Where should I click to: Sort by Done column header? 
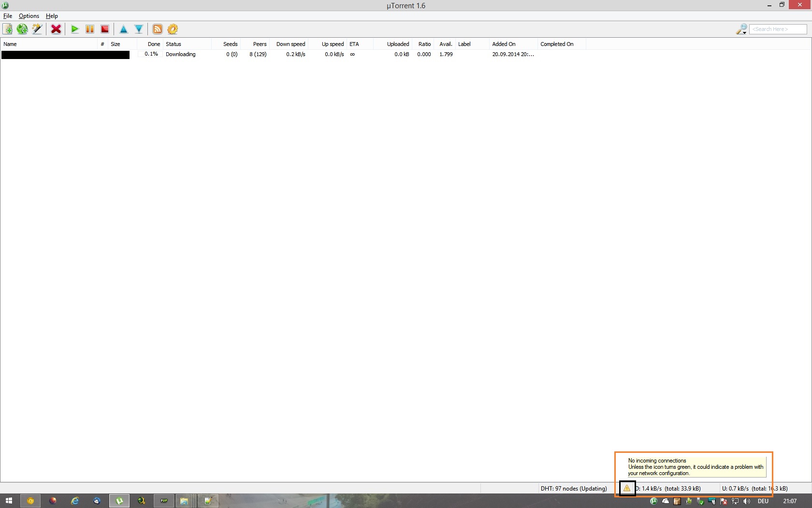click(150, 44)
